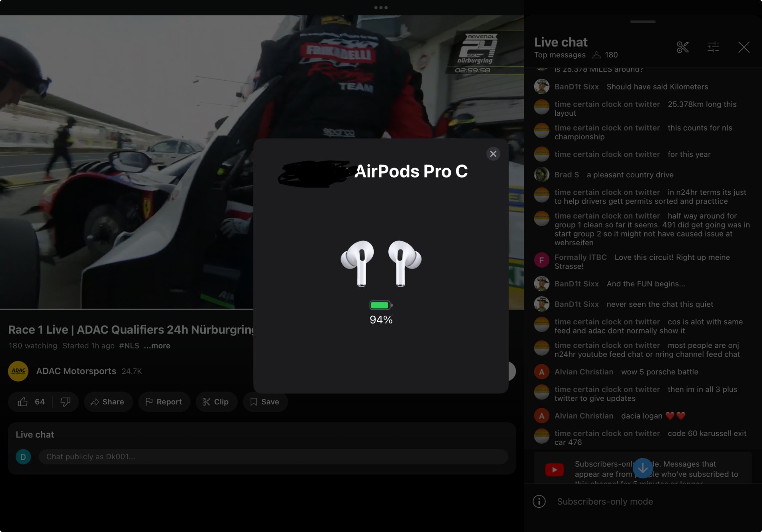Open the ADAC Motorsports channel avatar
762x532 pixels.
18,371
